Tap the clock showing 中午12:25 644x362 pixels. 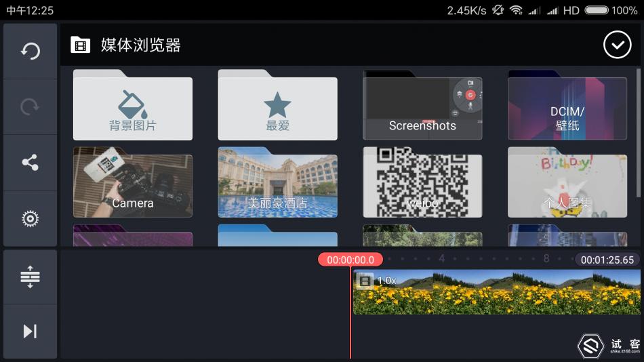click(x=30, y=10)
